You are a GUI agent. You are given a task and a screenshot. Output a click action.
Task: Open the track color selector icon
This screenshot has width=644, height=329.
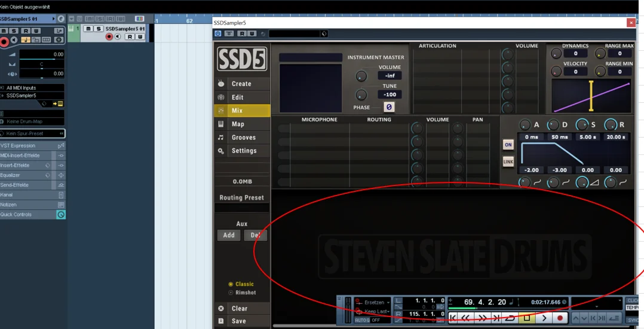140,19
